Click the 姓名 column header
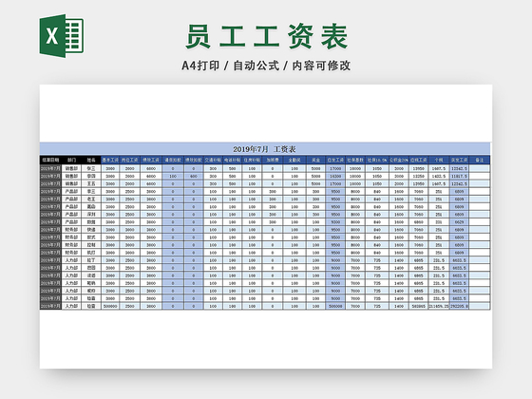532x399 pixels. 91,160
